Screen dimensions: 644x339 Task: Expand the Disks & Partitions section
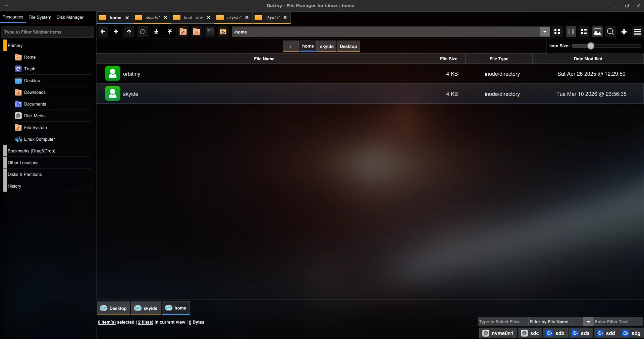[25, 175]
